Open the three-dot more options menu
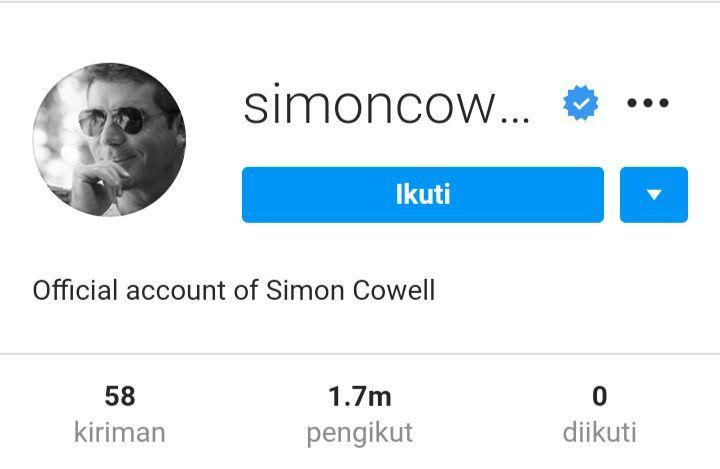 [x=648, y=103]
